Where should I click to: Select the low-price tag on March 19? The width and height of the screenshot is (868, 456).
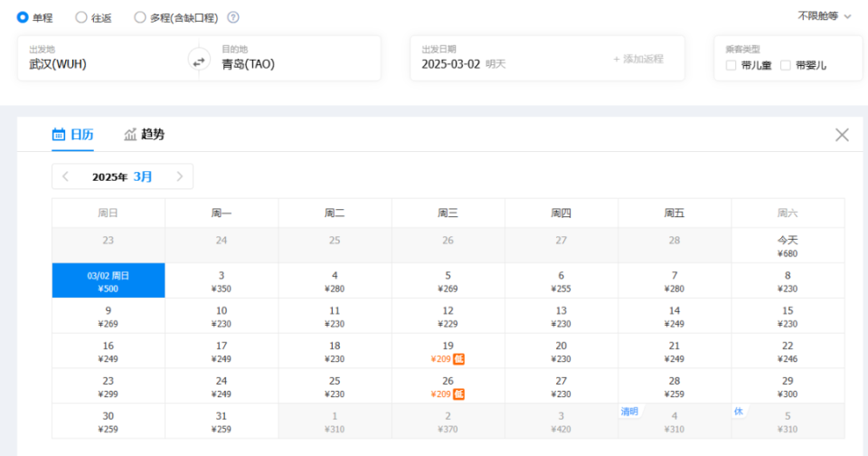click(x=458, y=359)
